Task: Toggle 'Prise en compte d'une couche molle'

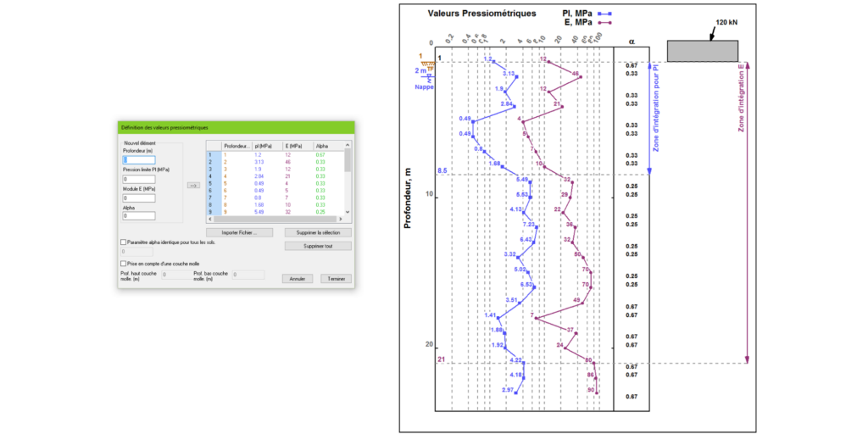Action: click(124, 264)
